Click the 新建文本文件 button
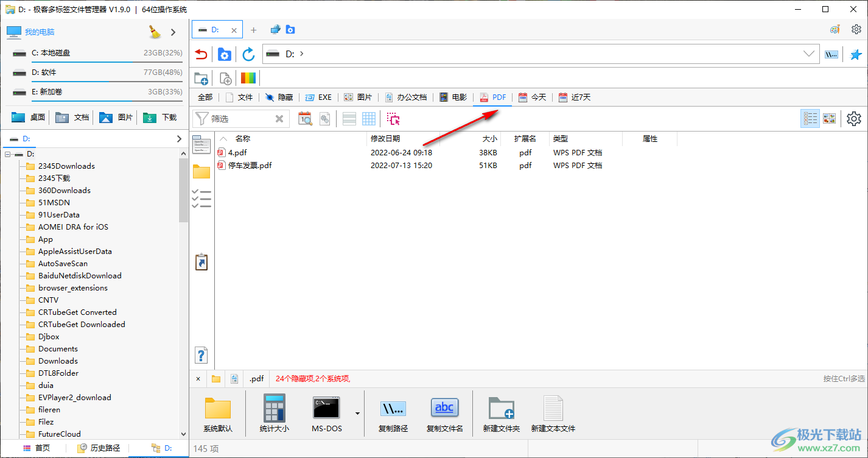Screen dimensions: 868x458 pos(553,414)
